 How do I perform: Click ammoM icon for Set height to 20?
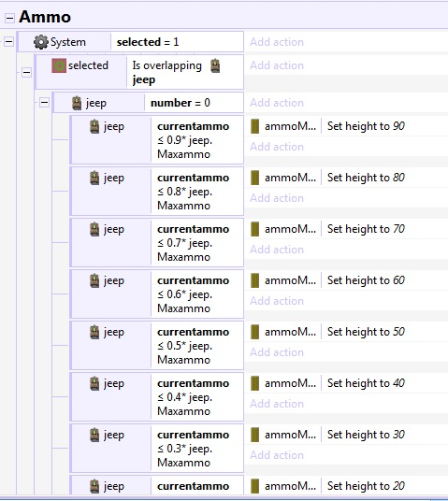coord(254,486)
